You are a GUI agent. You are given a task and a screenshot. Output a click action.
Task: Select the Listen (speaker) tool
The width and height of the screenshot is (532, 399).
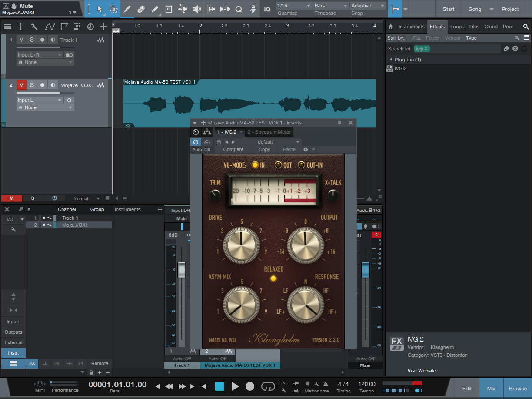[x=196, y=9]
